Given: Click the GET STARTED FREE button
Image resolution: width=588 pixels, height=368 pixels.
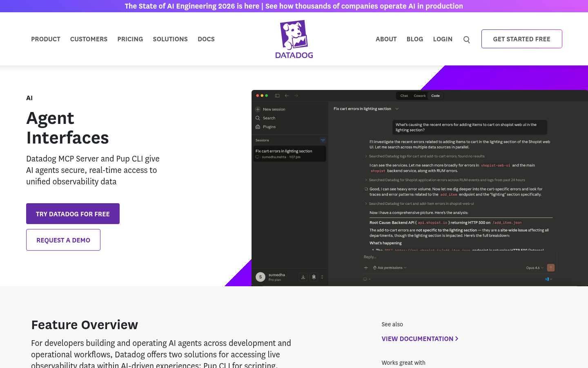Looking at the screenshot, I should (522, 39).
